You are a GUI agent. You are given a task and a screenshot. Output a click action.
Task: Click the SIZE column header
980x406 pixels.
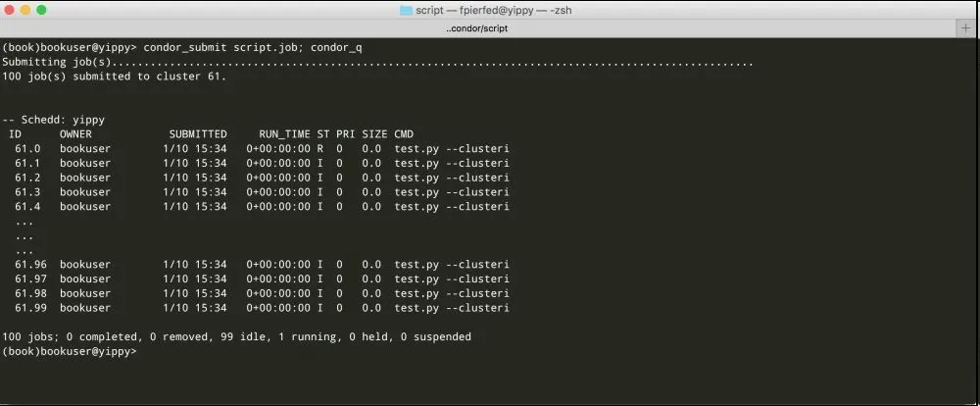[374, 134]
